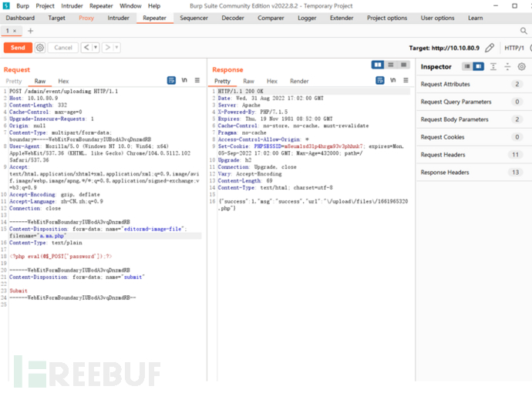Image resolution: width=532 pixels, height=393 pixels.
Task: Switch to the Intruder tool tab
Action: (118, 18)
